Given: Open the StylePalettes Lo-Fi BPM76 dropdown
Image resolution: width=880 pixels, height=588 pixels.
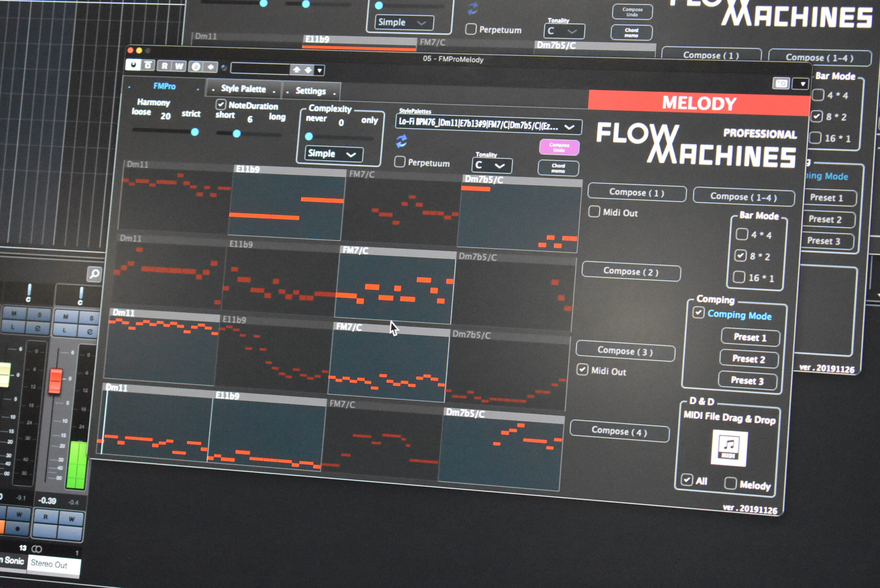Looking at the screenshot, I should click(488, 124).
